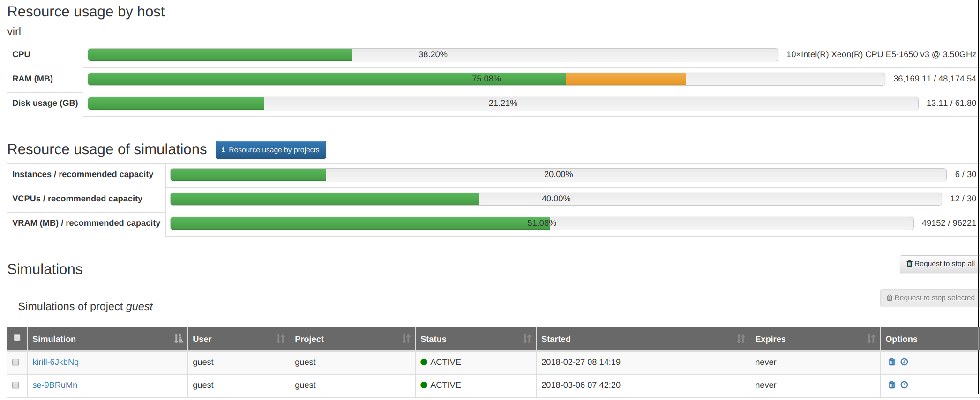Click the disk value 13.11 / 61.80

coord(951,103)
